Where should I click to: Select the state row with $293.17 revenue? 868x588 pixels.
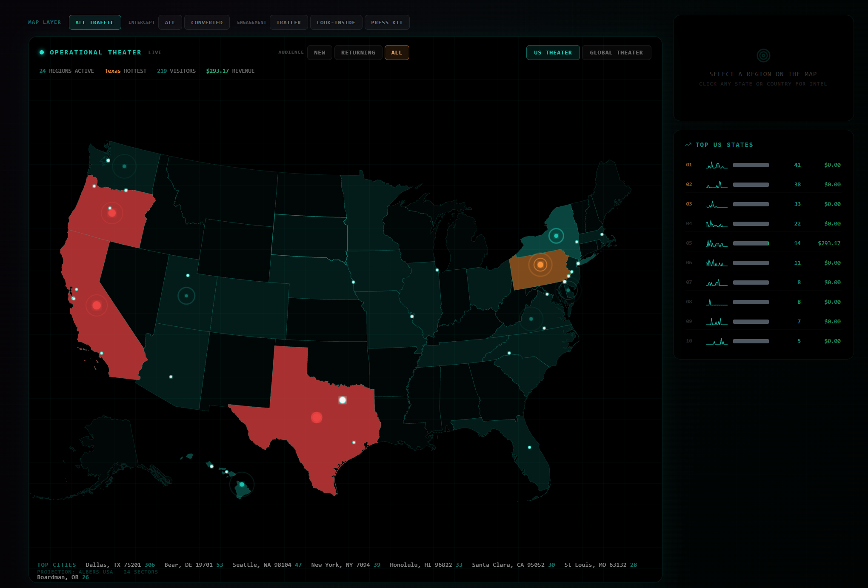(x=763, y=243)
